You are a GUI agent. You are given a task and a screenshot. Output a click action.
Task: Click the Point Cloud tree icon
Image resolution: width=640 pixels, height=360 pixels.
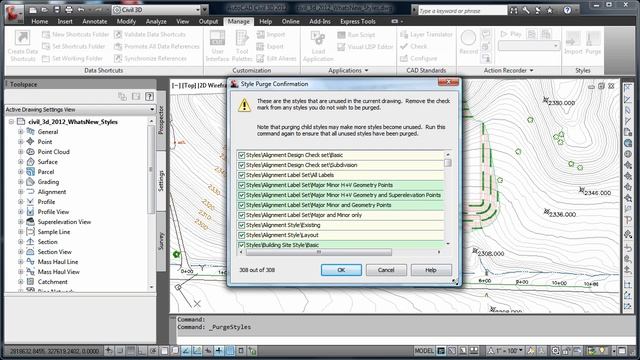pyautogui.click(x=30, y=151)
